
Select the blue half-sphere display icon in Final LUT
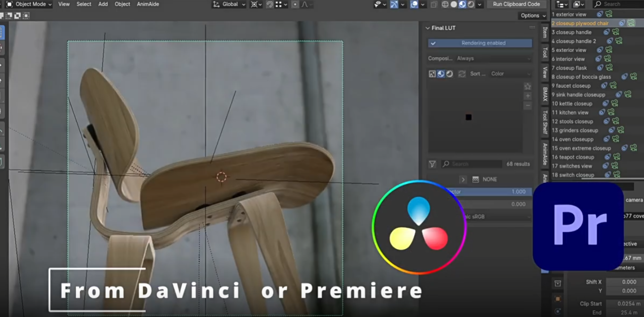point(441,74)
